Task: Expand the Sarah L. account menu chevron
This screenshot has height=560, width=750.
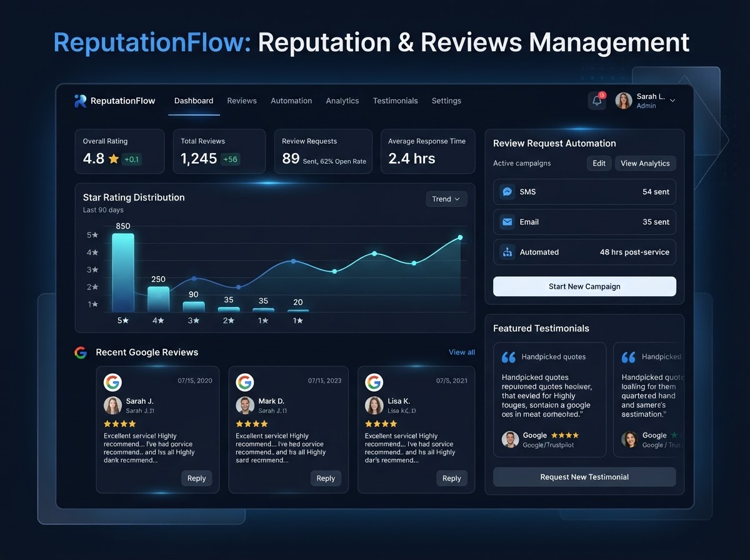Action: pyautogui.click(x=672, y=101)
